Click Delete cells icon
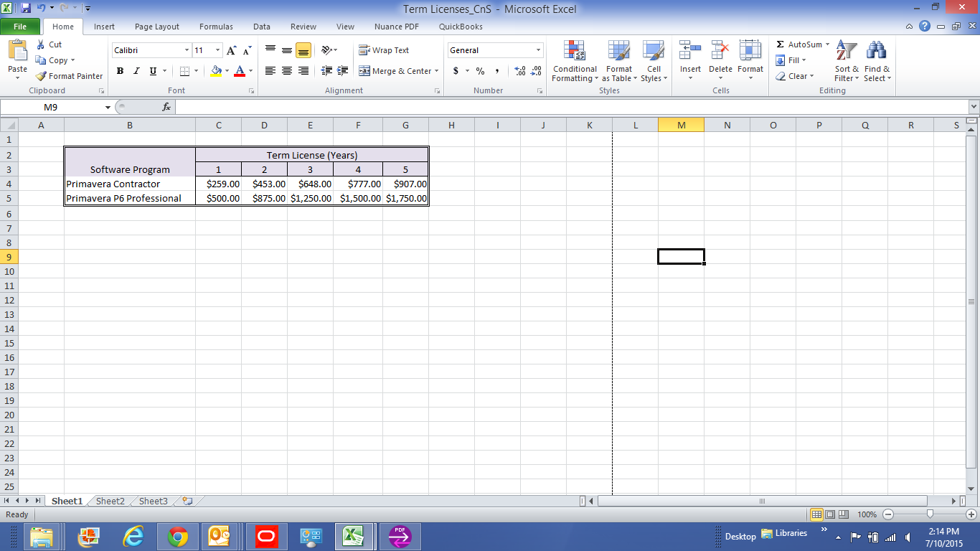Image resolution: width=980 pixels, height=551 pixels. click(x=720, y=50)
